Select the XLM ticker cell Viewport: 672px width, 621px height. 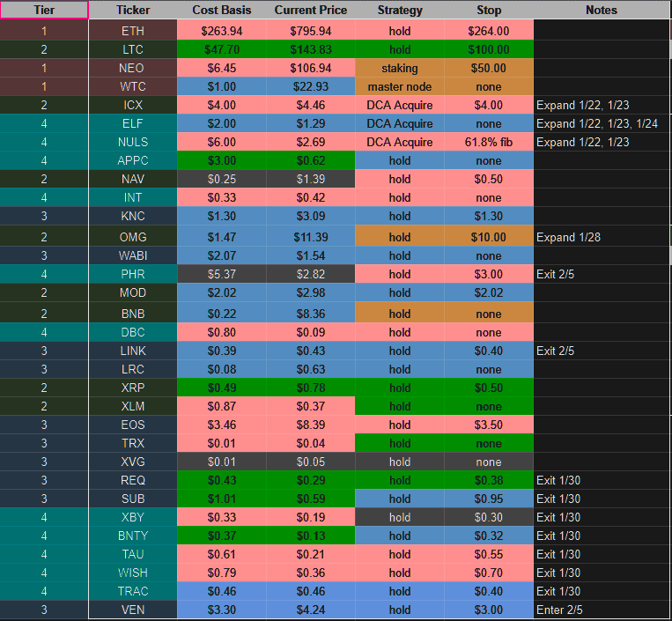133,406
